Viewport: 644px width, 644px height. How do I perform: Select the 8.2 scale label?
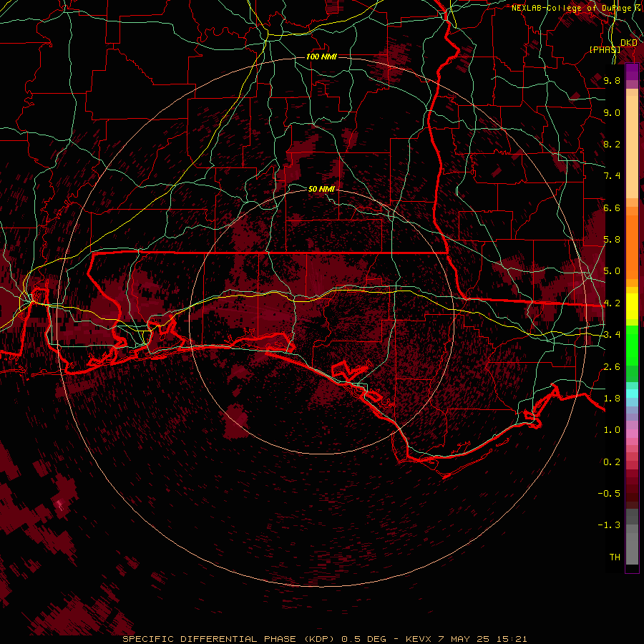[612, 144]
